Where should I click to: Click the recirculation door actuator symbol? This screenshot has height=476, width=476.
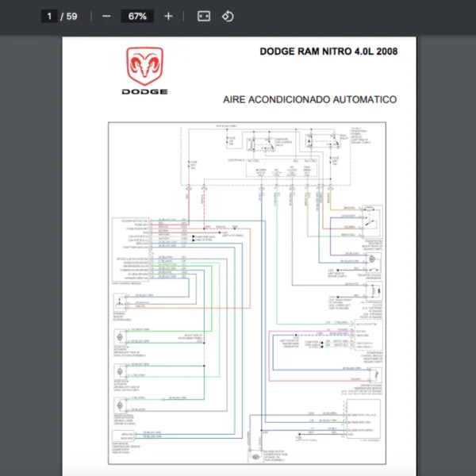click(121, 405)
